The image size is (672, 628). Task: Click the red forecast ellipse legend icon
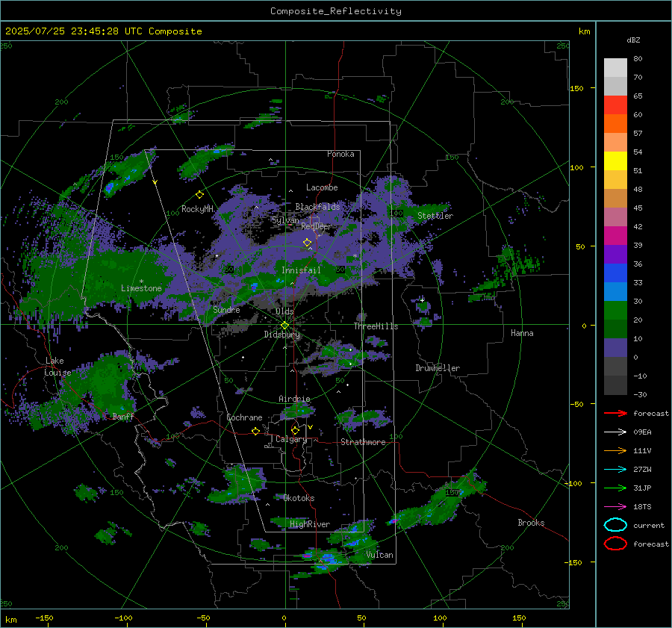coord(615,544)
